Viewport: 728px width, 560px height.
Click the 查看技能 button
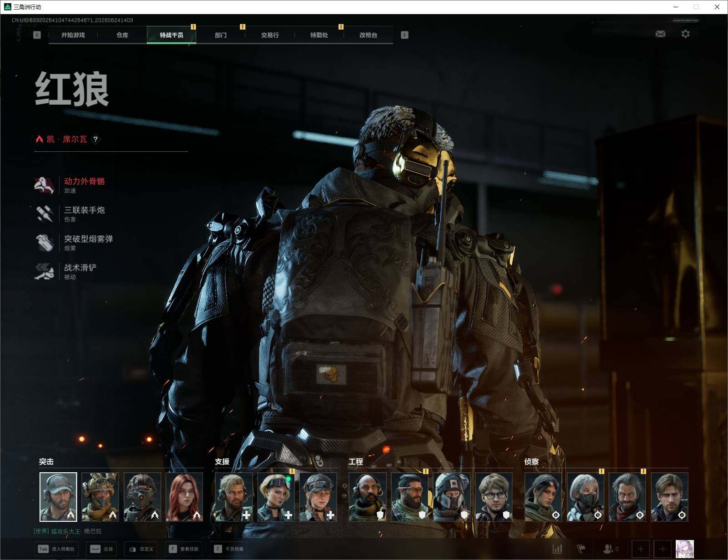[184, 549]
